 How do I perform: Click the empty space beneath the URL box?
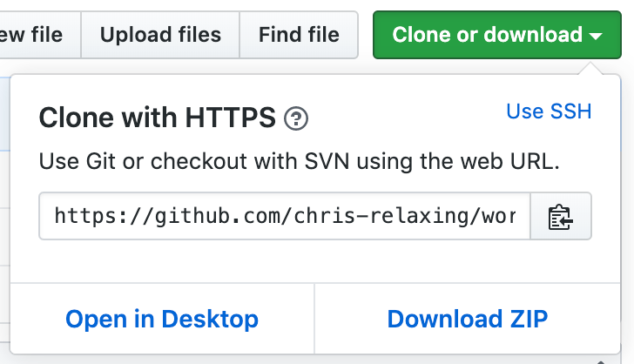coord(315,261)
